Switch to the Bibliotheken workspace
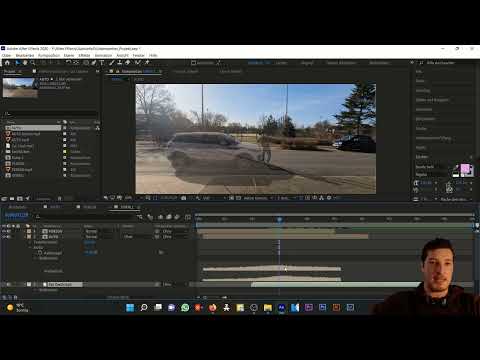480x360 pixels. 379,63
